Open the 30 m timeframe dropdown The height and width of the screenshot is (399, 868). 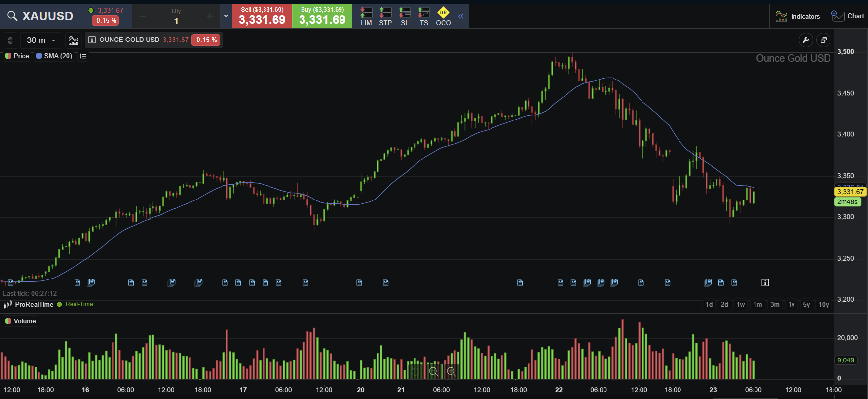pyautogui.click(x=41, y=40)
